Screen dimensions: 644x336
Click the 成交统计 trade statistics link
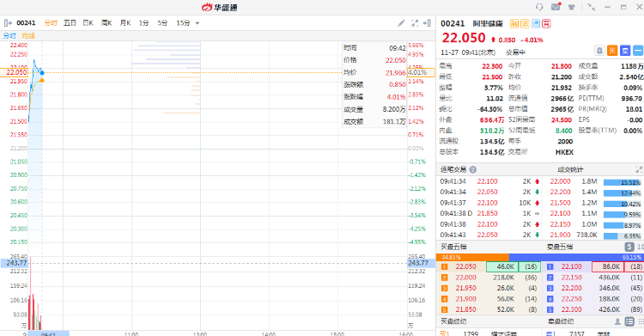pos(570,169)
